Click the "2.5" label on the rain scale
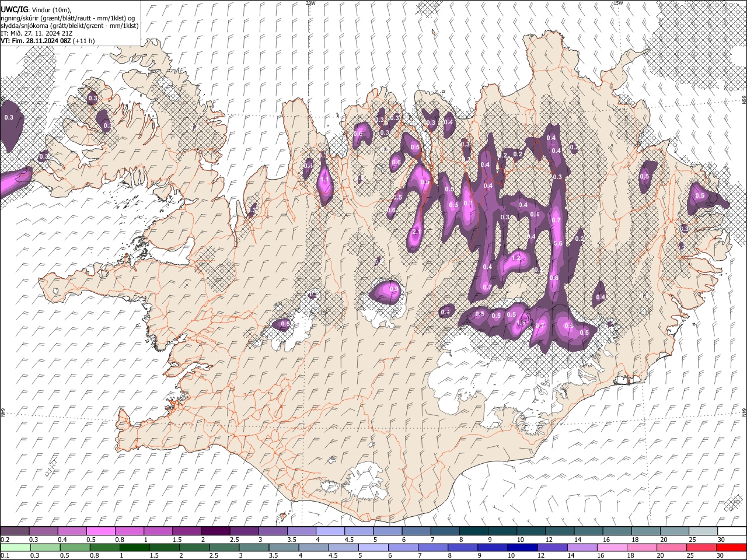This screenshot has width=747, height=560. pyautogui.click(x=212, y=555)
